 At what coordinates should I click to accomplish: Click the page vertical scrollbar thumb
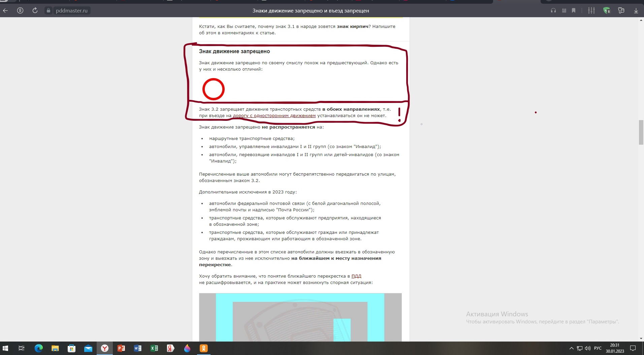tap(641, 132)
